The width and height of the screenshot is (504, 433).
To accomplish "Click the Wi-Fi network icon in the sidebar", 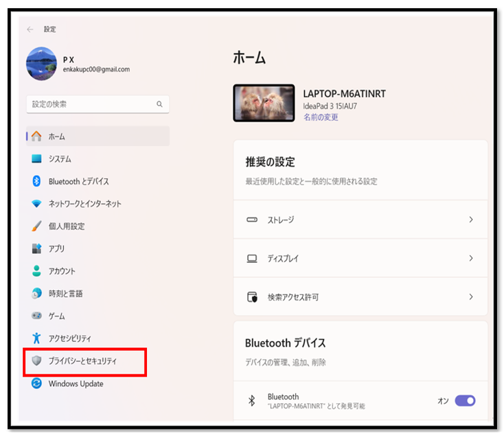I will coord(36,204).
